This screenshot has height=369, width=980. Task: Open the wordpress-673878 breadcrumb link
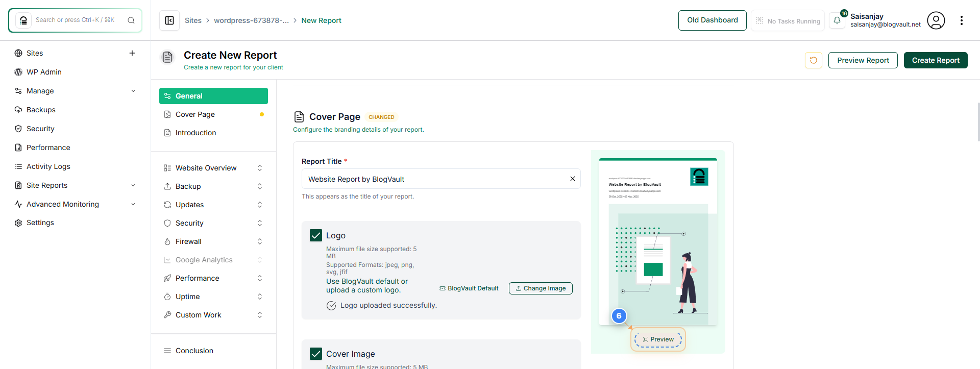pos(251,20)
